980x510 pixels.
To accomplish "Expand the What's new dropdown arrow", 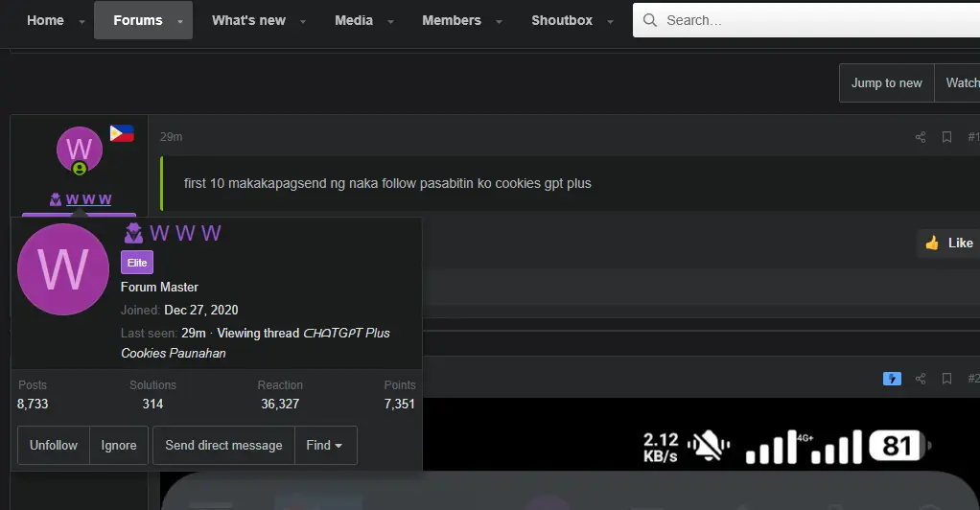I will [302, 21].
